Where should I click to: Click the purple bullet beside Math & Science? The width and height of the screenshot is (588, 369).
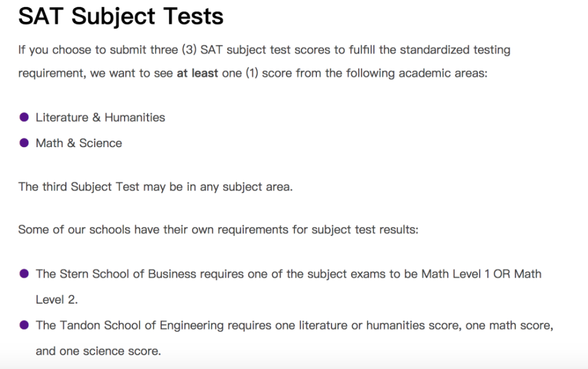coord(24,143)
